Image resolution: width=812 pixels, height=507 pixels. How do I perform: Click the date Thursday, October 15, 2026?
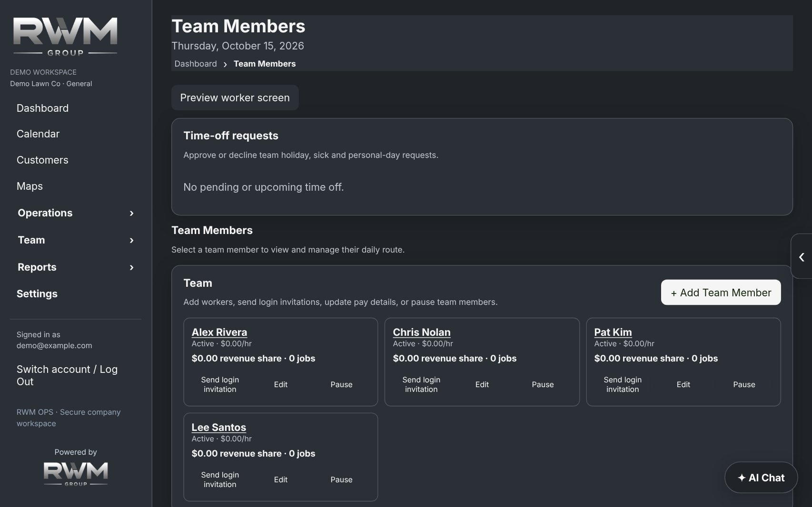[238, 46]
